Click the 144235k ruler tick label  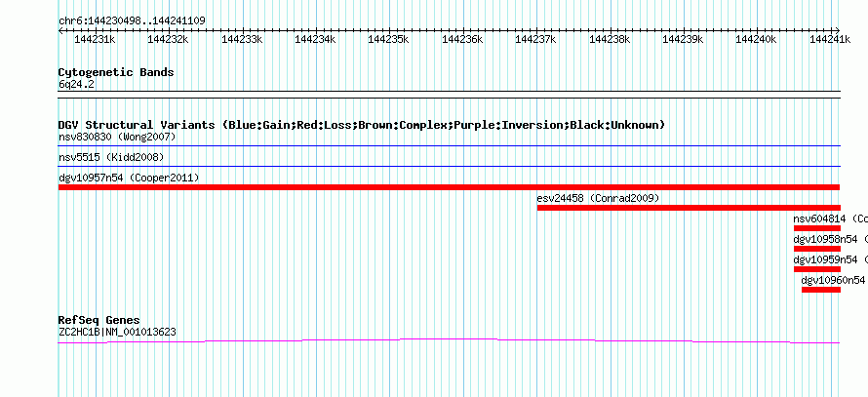389,39
